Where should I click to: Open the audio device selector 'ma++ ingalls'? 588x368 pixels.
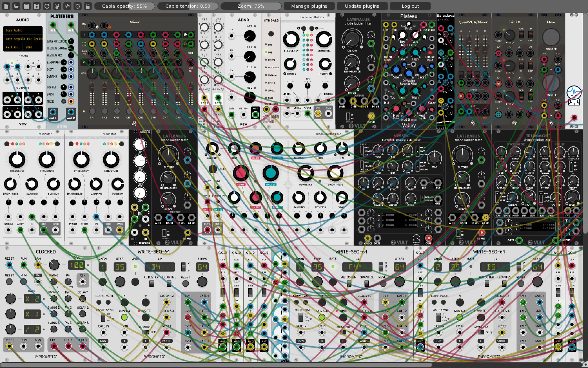[x=23, y=39]
